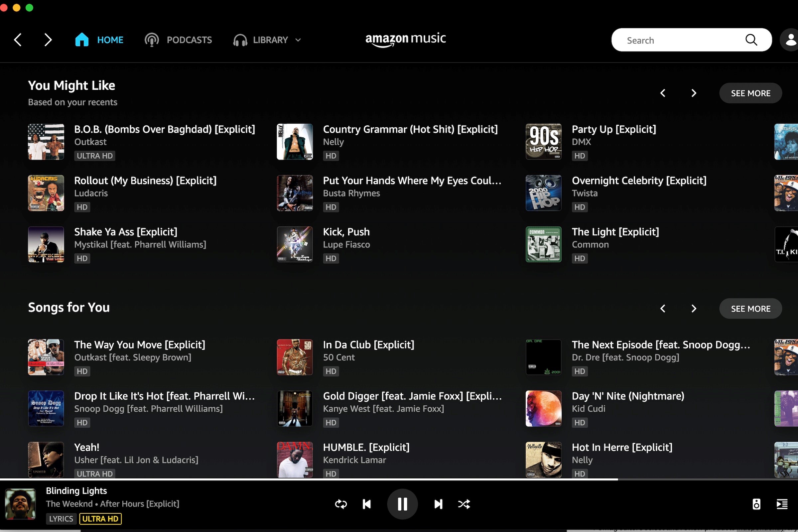Image resolution: width=798 pixels, height=532 pixels.
Task: Click next arrow in Songs for You
Action: coord(693,308)
